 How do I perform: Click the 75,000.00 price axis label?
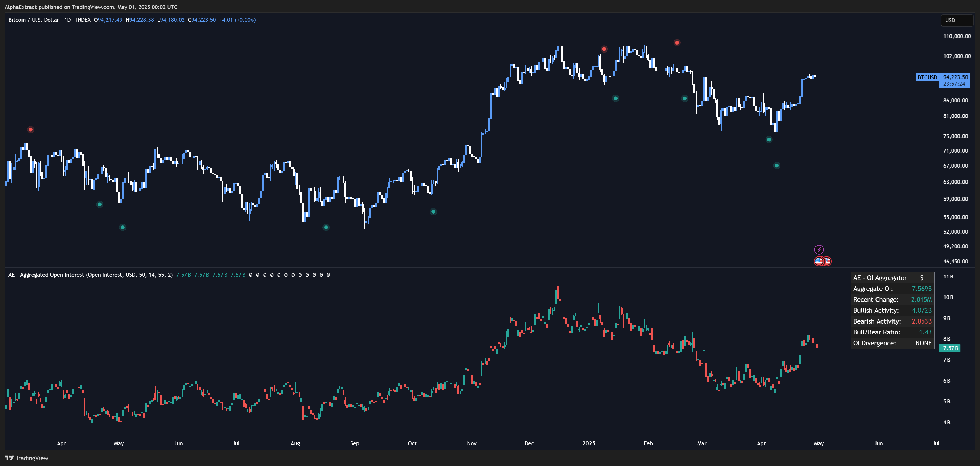coord(956,136)
